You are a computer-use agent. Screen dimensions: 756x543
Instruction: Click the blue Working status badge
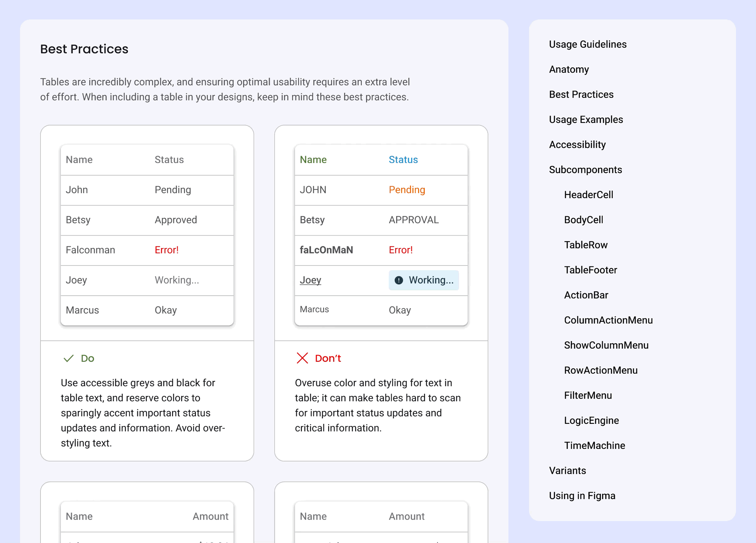click(x=423, y=280)
